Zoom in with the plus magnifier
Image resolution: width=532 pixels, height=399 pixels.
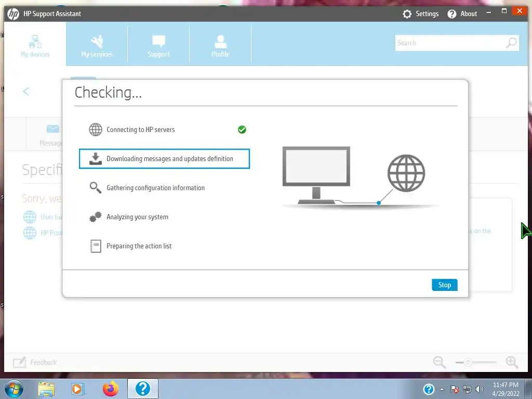pos(512,362)
